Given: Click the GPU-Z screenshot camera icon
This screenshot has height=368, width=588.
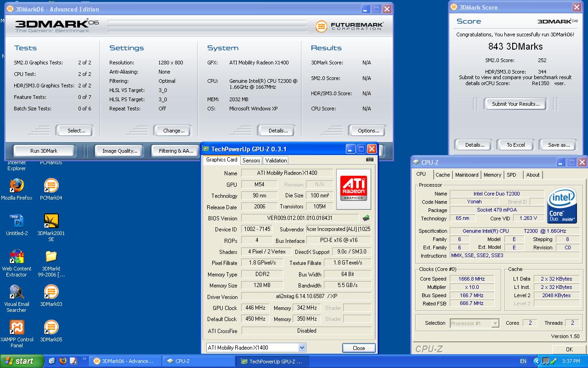Looking at the screenshot, I should [369, 160].
